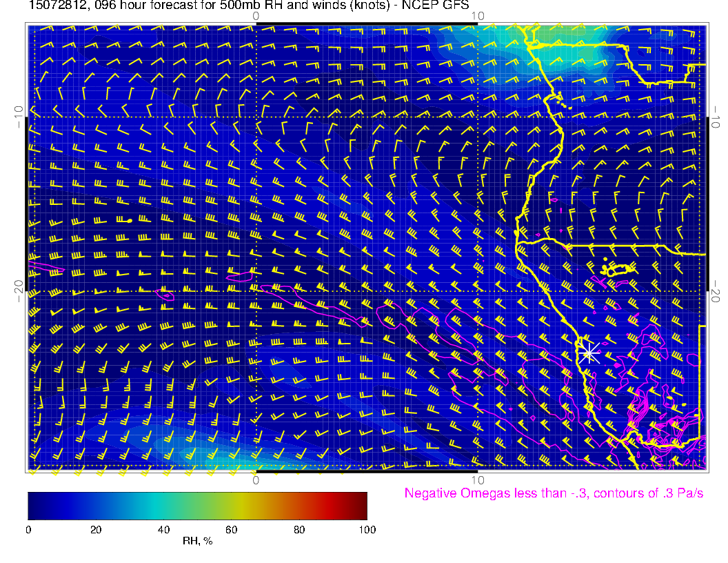Screen dimensions: 728x563
Task: Click the left axis latitude label '-10'
Action: click(18, 117)
